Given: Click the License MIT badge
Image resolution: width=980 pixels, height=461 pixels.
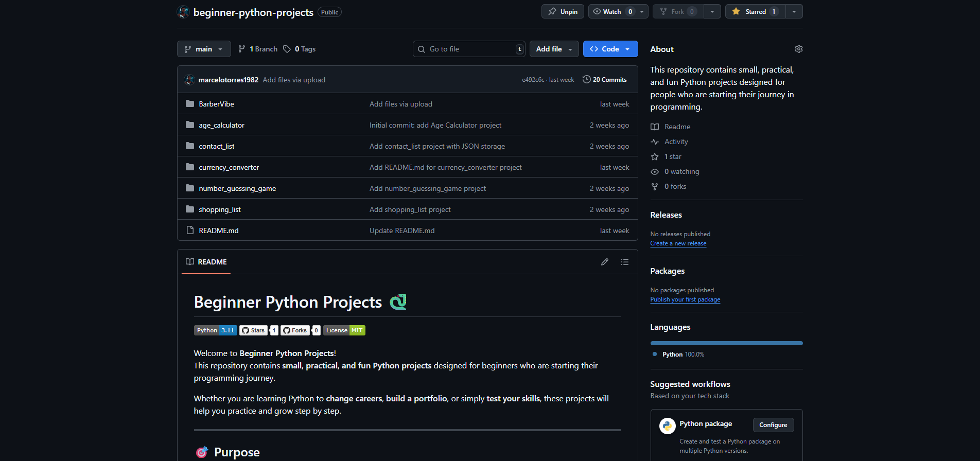Looking at the screenshot, I should pyautogui.click(x=344, y=330).
